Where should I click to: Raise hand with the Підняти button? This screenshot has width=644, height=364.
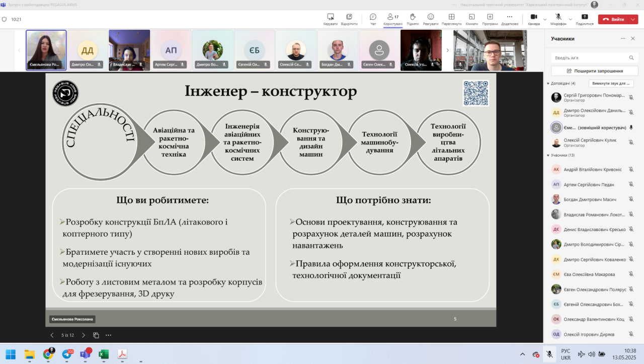tap(413, 19)
